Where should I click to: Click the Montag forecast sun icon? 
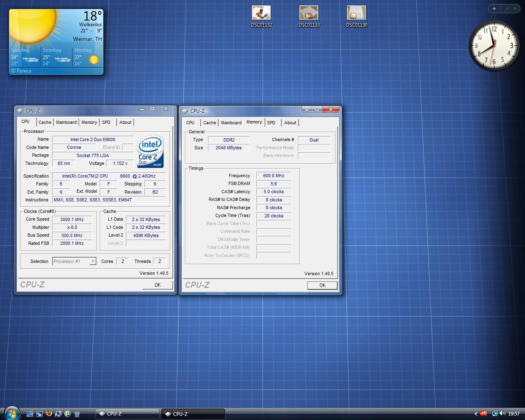pyautogui.click(x=94, y=60)
